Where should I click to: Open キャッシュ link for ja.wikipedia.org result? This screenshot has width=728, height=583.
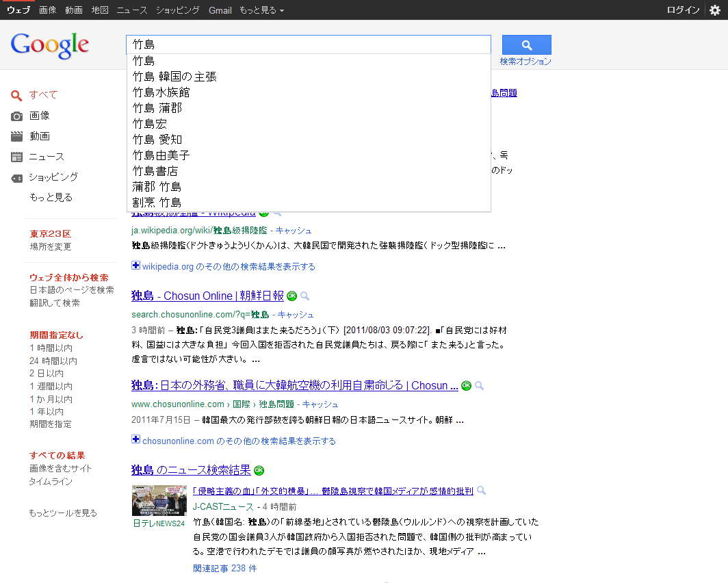[294, 231]
